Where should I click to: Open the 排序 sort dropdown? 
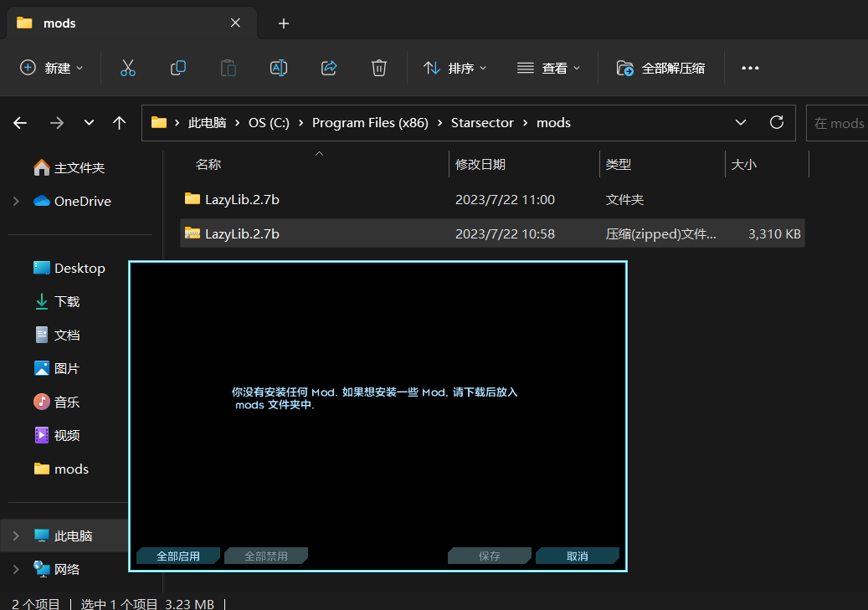pos(455,68)
